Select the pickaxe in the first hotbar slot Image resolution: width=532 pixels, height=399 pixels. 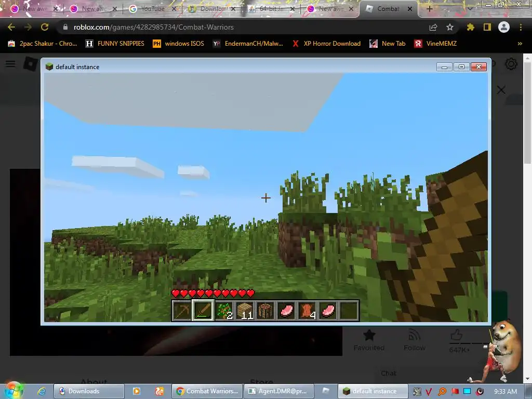click(x=182, y=310)
